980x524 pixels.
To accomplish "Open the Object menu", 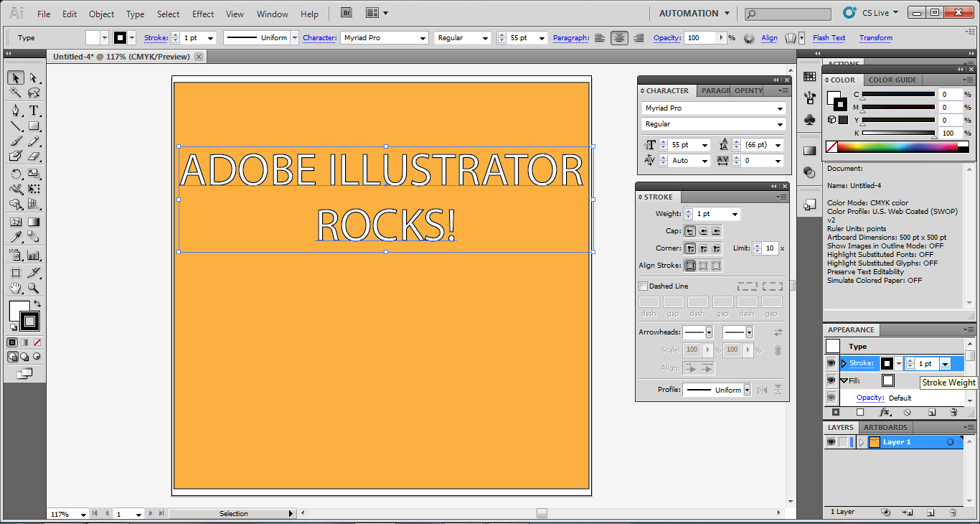I will [x=101, y=14].
